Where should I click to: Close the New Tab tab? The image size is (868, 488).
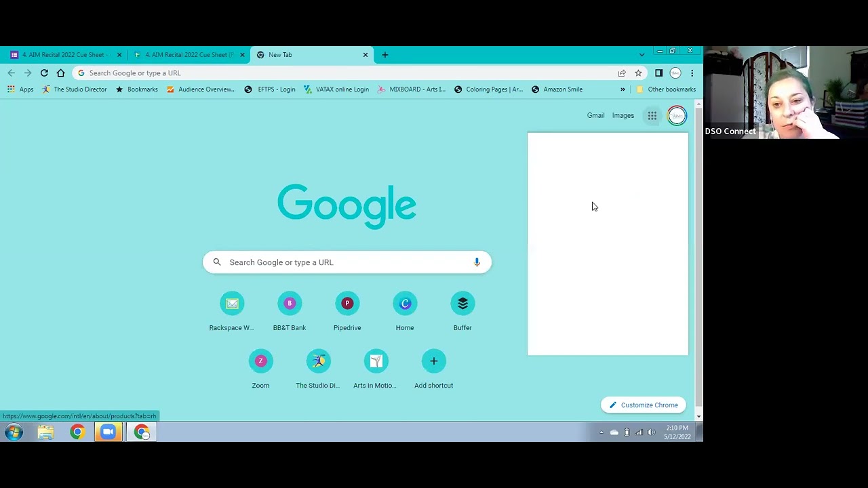(366, 55)
